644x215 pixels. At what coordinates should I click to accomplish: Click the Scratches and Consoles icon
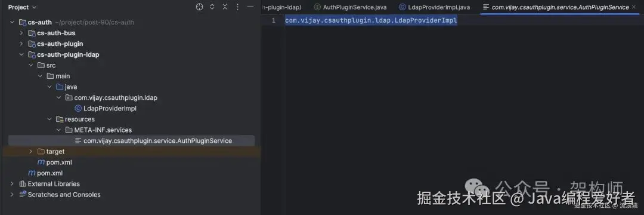pyautogui.click(x=22, y=195)
